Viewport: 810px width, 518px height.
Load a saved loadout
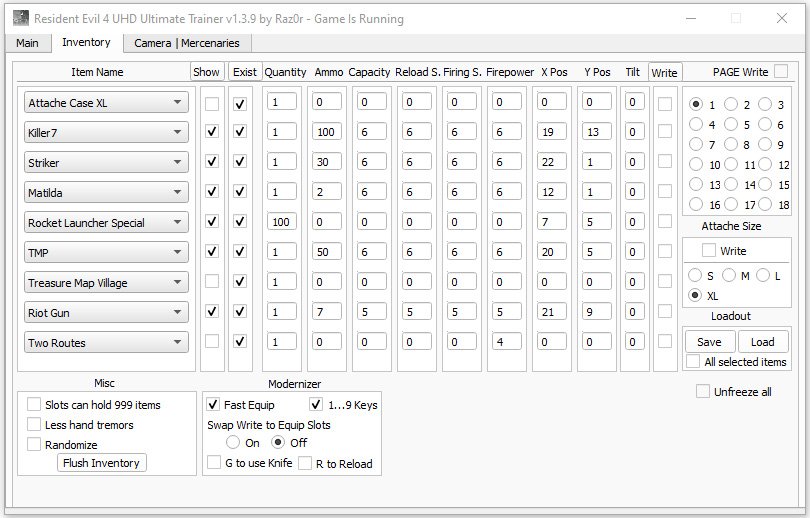click(x=763, y=342)
